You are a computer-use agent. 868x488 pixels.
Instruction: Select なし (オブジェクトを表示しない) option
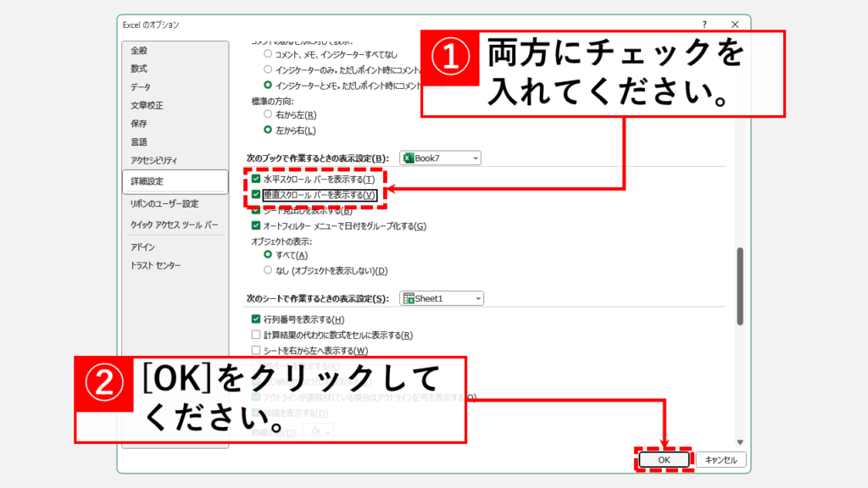(x=268, y=270)
